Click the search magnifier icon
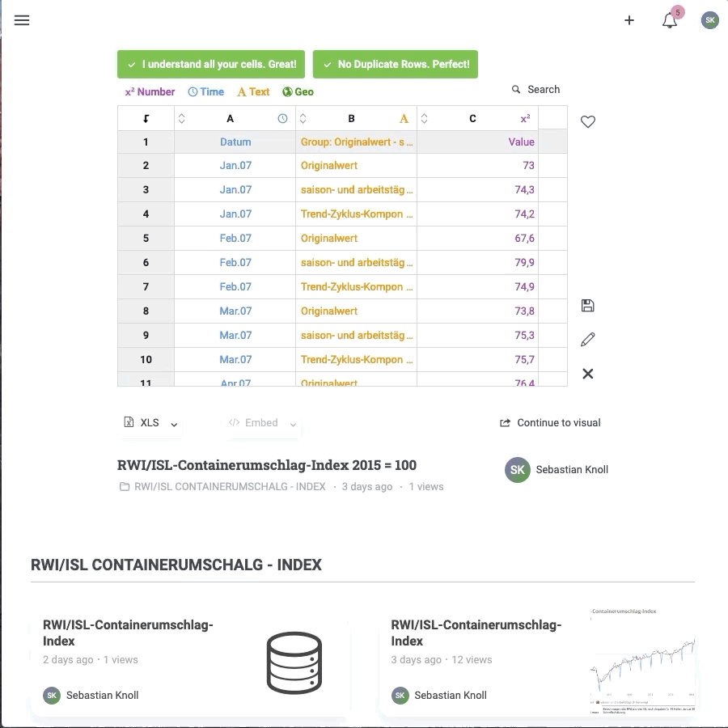The height and width of the screenshot is (728, 728). pyautogui.click(x=516, y=89)
